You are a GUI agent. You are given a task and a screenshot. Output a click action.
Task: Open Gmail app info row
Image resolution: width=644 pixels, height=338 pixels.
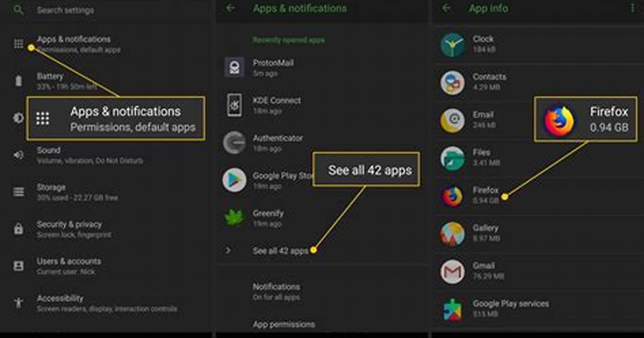pyautogui.click(x=539, y=271)
